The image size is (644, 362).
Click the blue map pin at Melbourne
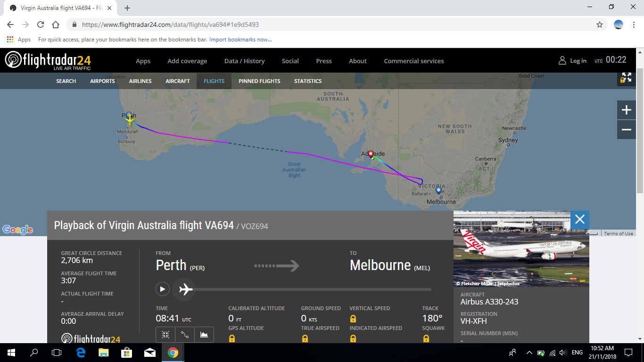(x=438, y=190)
